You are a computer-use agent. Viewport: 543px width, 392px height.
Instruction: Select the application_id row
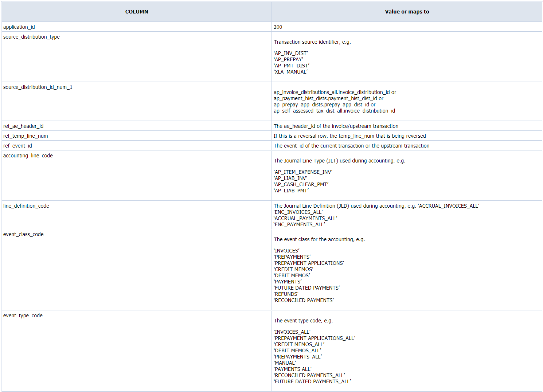19,27
